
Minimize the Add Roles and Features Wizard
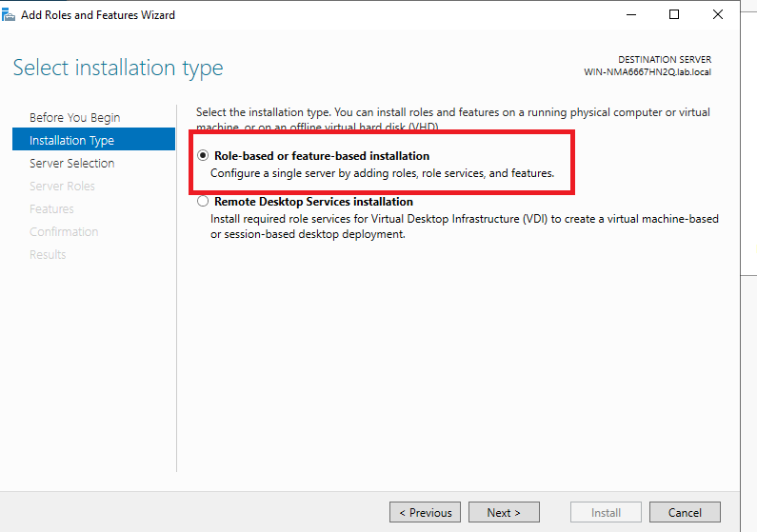(x=630, y=15)
